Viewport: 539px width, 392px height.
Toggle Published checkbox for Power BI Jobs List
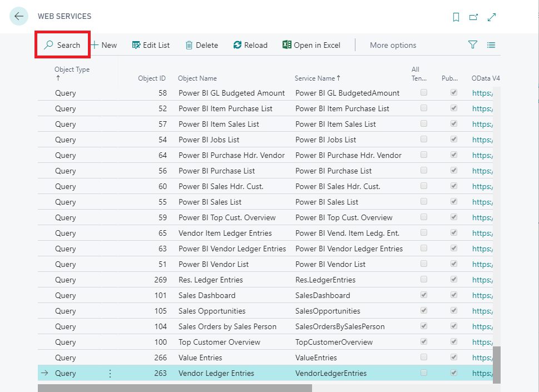pyautogui.click(x=454, y=139)
